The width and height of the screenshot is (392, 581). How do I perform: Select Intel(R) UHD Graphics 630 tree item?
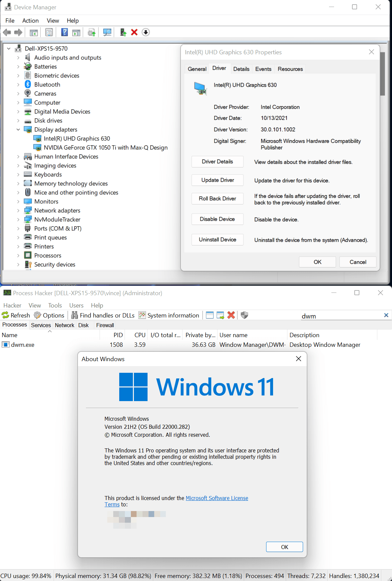pos(77,138)
